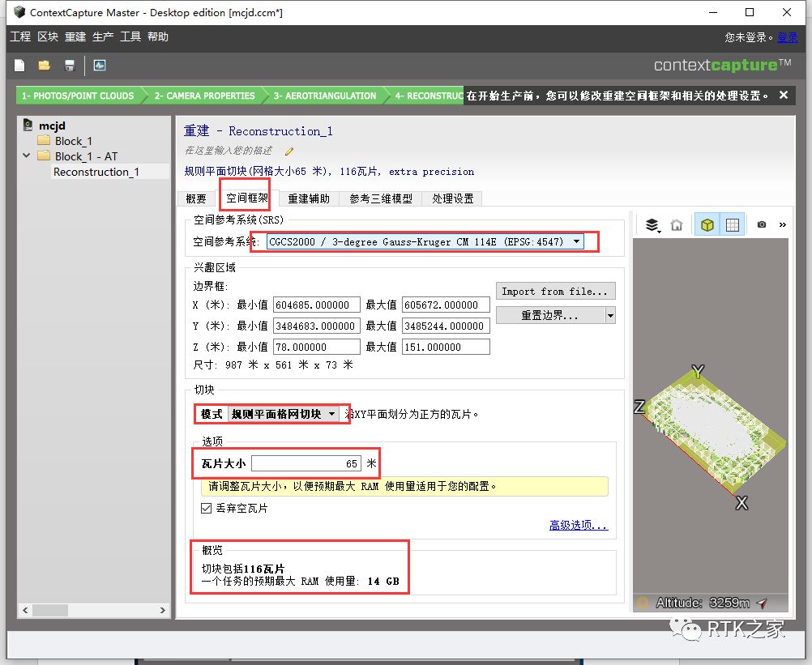
Task: Switch to the 参考三维模型 tab
Action: pos(381,198)
